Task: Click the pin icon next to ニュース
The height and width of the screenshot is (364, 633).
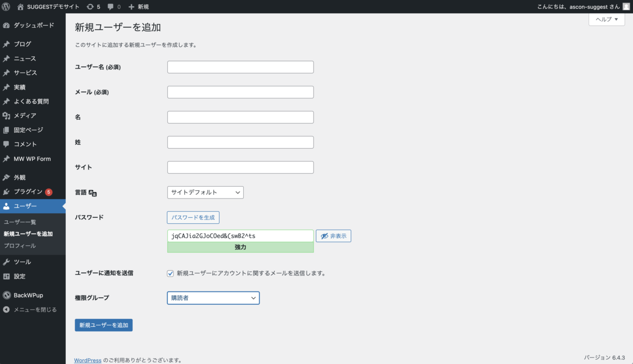Action: (6, 58)
